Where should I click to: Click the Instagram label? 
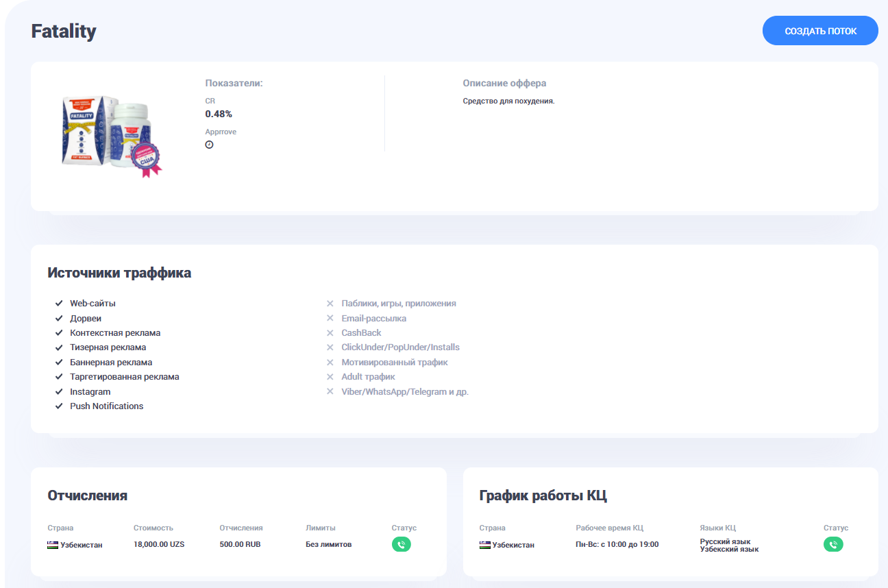(x=90, y=392)
